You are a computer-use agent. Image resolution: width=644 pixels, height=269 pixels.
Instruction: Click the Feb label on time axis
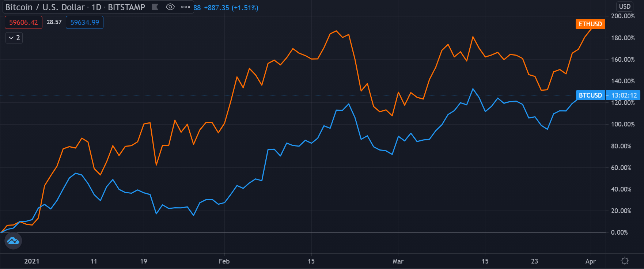click(224, 261)
